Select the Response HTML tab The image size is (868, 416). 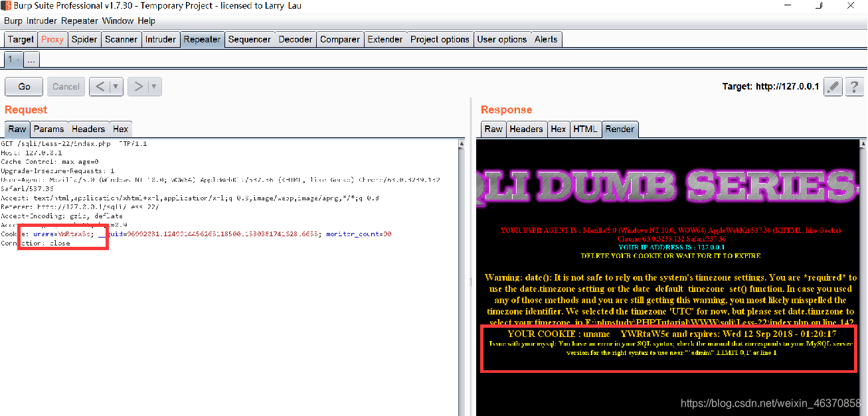[x=585, y=129]
